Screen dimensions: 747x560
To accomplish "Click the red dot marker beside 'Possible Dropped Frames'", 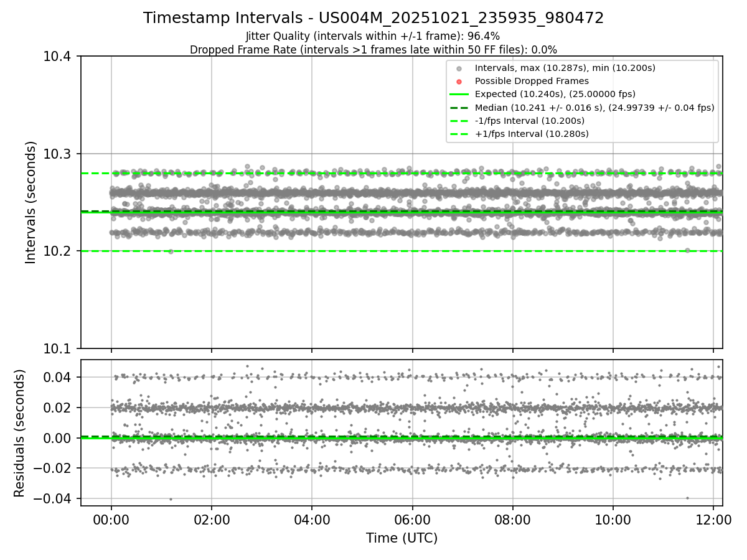I will coord(459,82).
